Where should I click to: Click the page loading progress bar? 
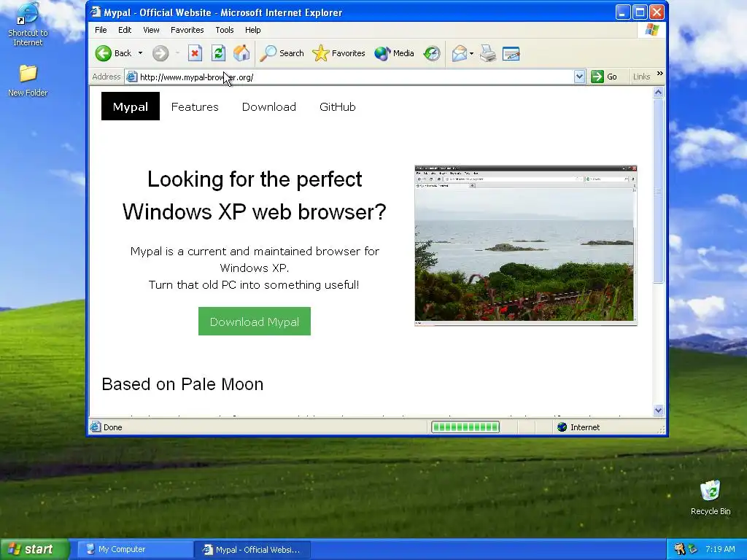[x=465, y=427]
